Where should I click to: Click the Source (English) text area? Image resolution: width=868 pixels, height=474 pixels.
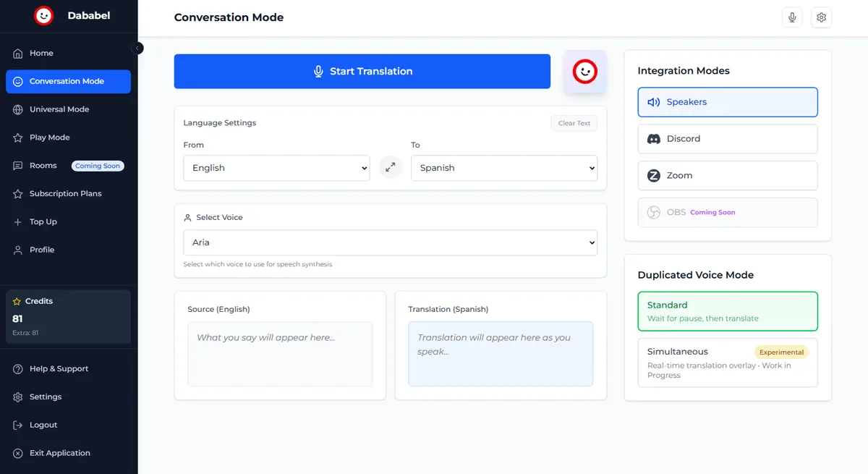coord(280,354)
